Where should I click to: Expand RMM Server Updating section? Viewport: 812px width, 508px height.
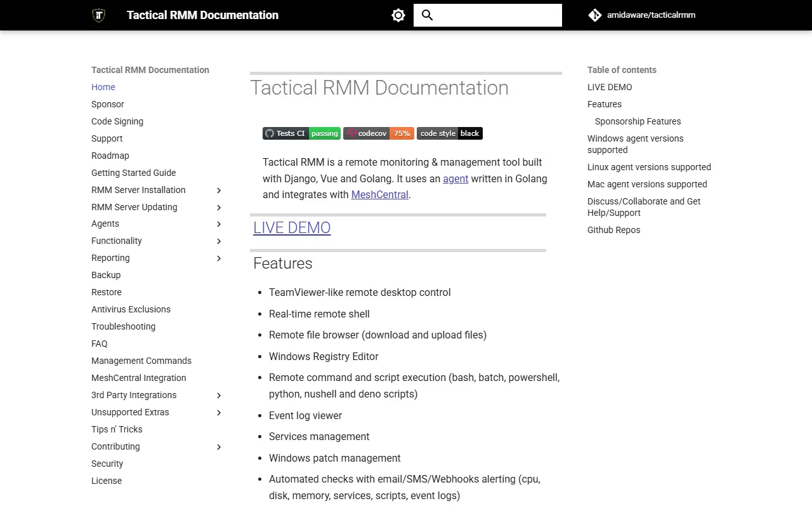[219, 208]
